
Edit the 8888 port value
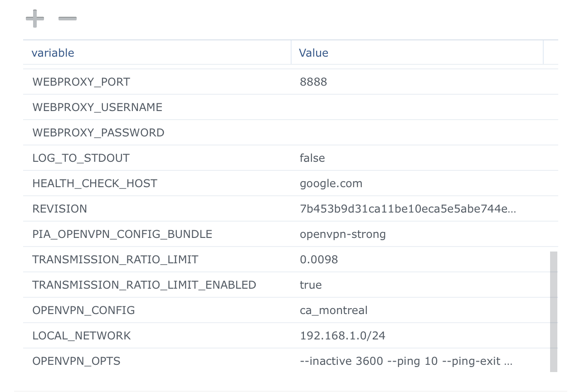313,82
